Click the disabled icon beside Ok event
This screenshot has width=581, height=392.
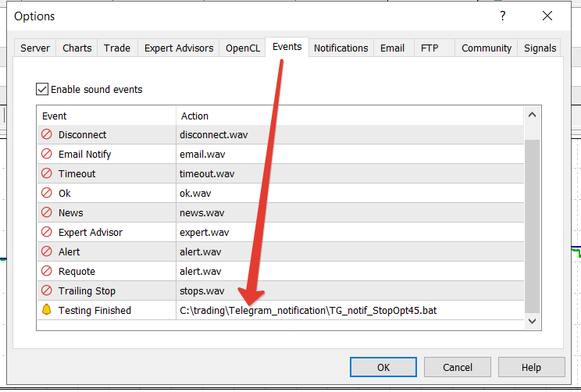click(x=47, y=193)
